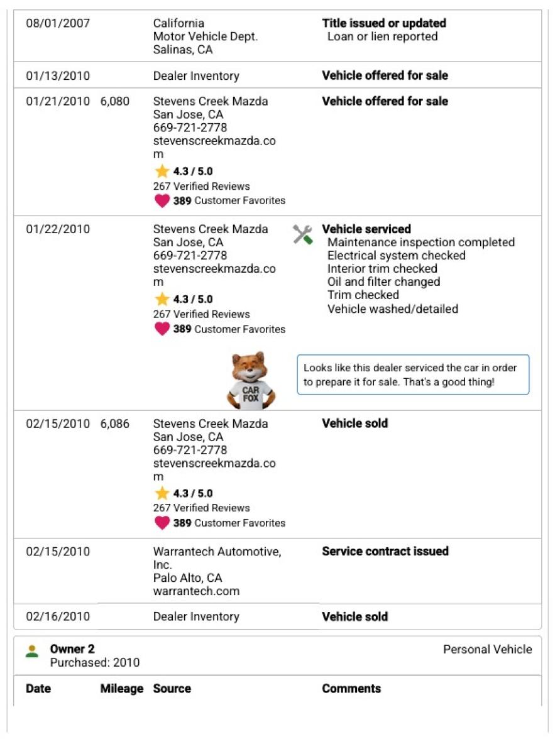Click the pink heart icon in 01/21/2010 entry
The width and height of the screenshot is (560, 754).
point(162,201)
